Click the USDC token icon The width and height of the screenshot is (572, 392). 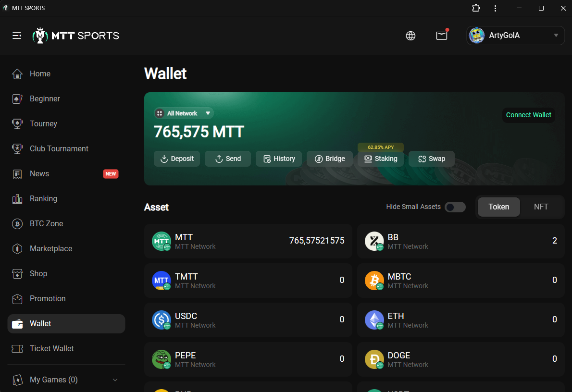161,320
